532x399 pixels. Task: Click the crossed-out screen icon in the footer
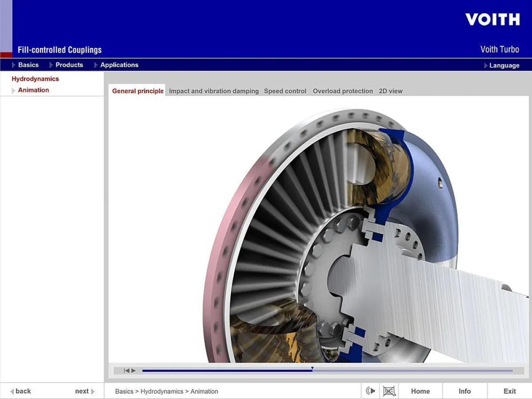click(389, 391)
